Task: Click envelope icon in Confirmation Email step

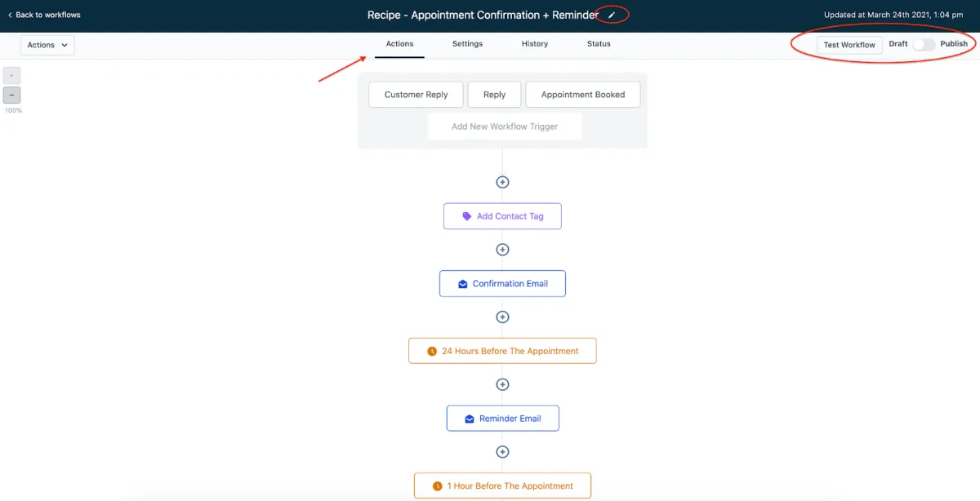Action: click(462, 284)
